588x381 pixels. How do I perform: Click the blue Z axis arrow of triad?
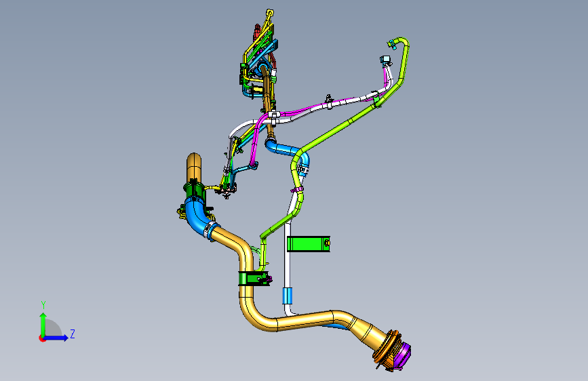click(56, 338)
